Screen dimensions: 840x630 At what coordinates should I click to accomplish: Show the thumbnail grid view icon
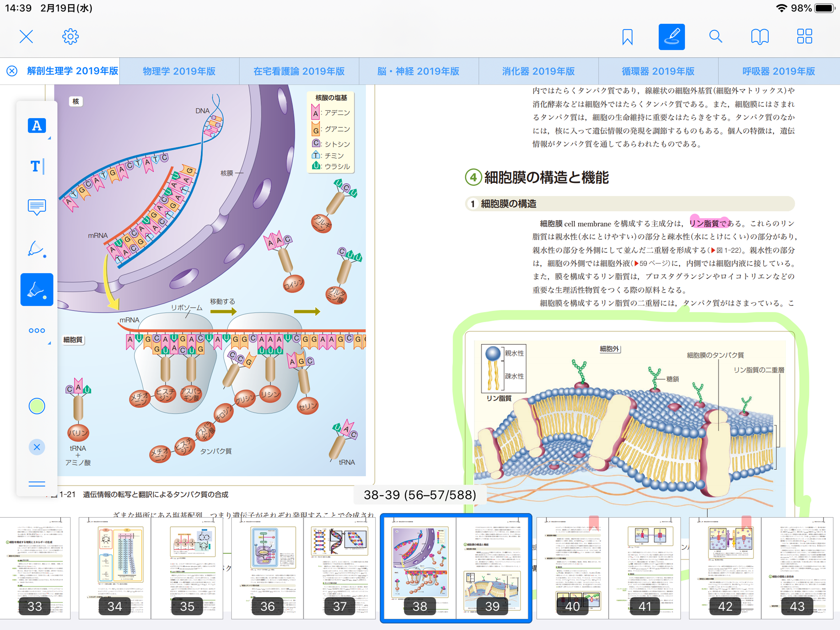pos(804,37)
